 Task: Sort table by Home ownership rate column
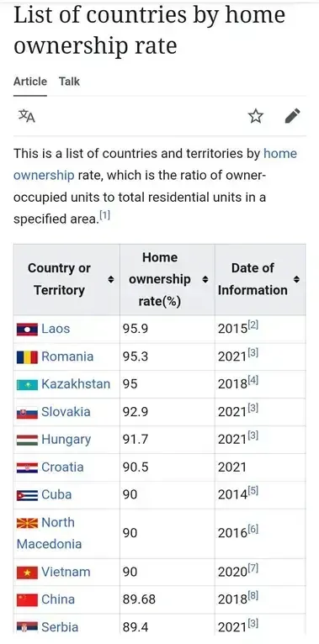[x=205, y=280]
